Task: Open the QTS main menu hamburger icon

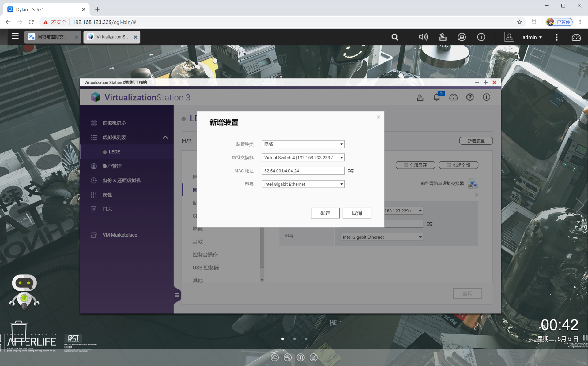Action: pos(15,37)
